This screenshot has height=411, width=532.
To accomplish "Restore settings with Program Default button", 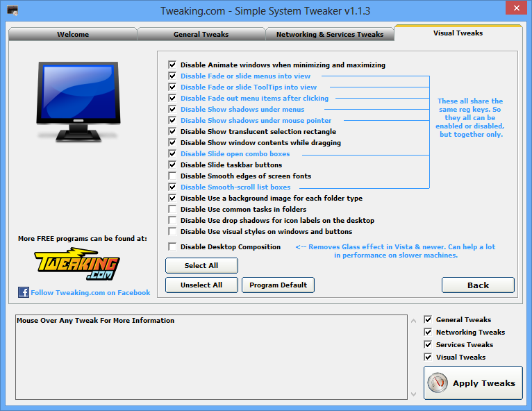I will tap(279, 285).
